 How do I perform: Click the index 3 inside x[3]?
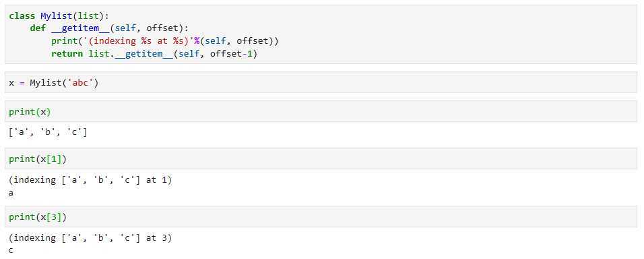[x=57, y=217]
